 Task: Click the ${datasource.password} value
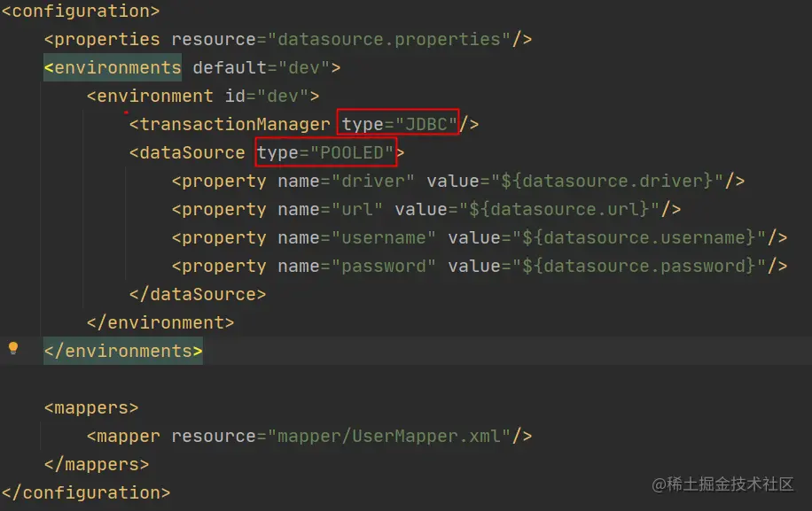tap(639, 267)
